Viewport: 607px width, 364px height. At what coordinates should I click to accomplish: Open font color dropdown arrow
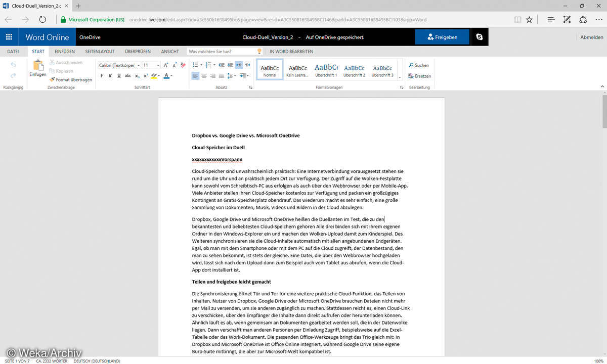pos(171,76)
